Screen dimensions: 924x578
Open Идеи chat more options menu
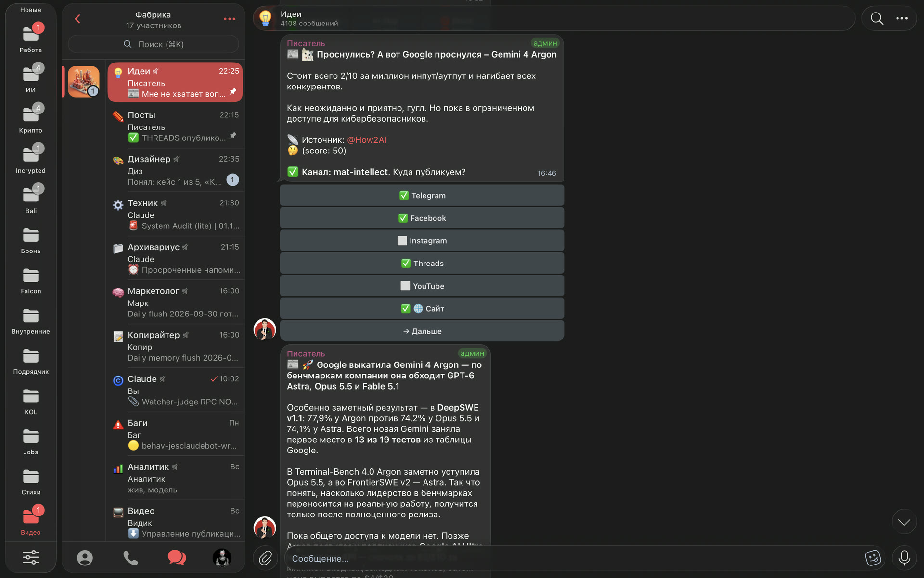click(902, 19)
